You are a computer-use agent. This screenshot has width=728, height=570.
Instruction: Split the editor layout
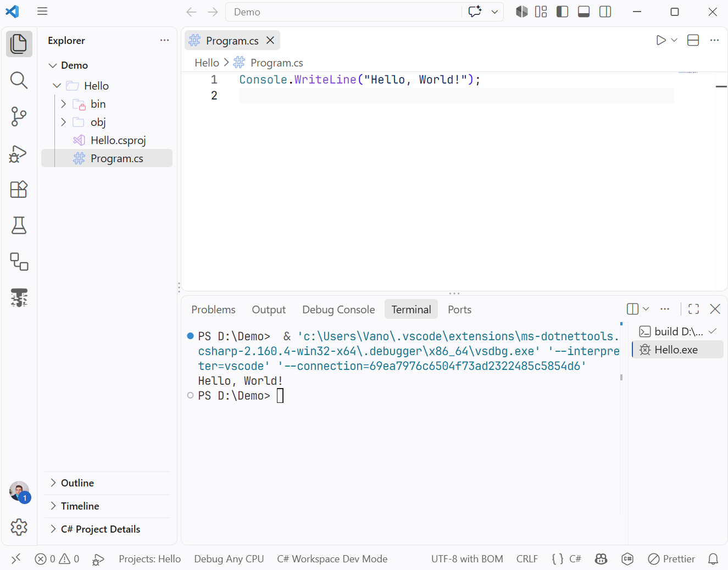click(x=693, y=40)
